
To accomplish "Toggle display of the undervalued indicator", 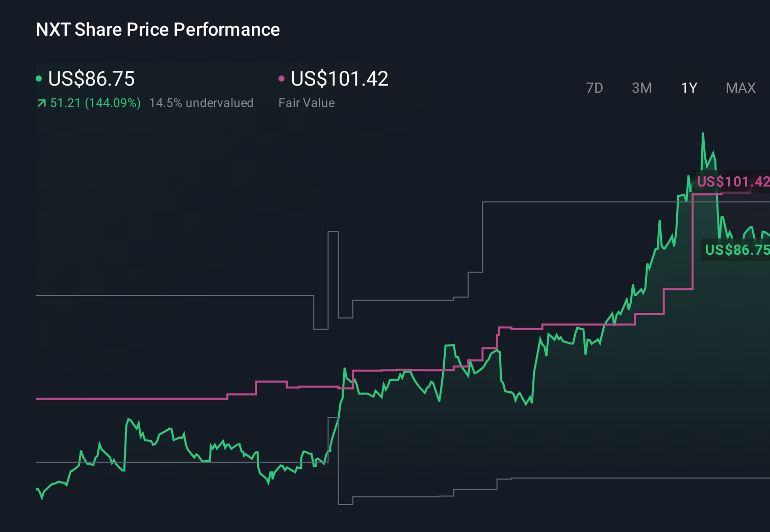I will tap(201, 102).
